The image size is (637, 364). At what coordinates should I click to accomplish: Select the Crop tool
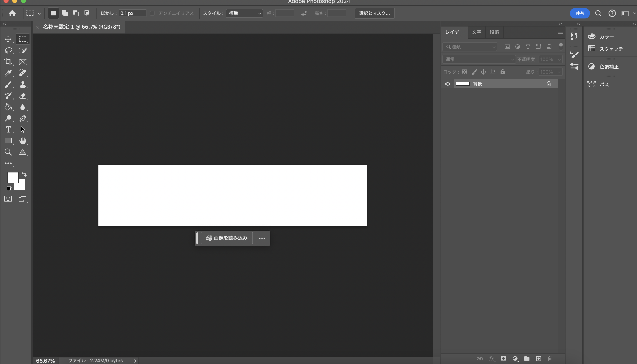[x=8, y=61]
